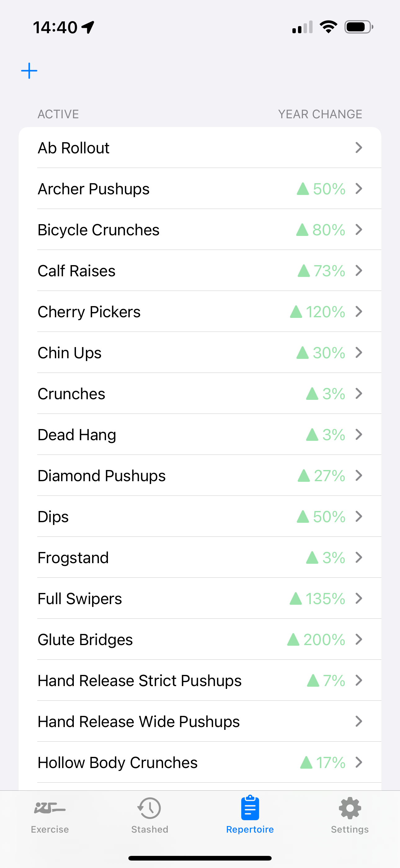Expand the Glute Bridges chevron

pos(359,639)
